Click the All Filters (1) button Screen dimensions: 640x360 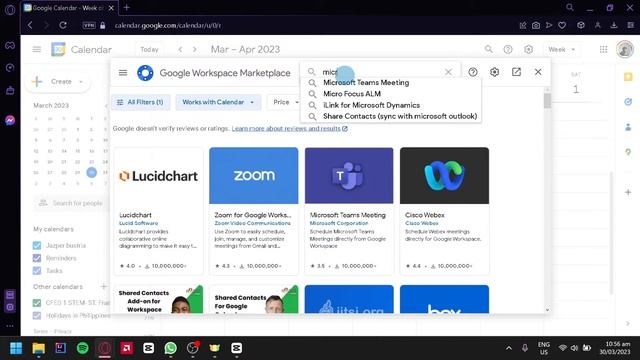point(140,102)
